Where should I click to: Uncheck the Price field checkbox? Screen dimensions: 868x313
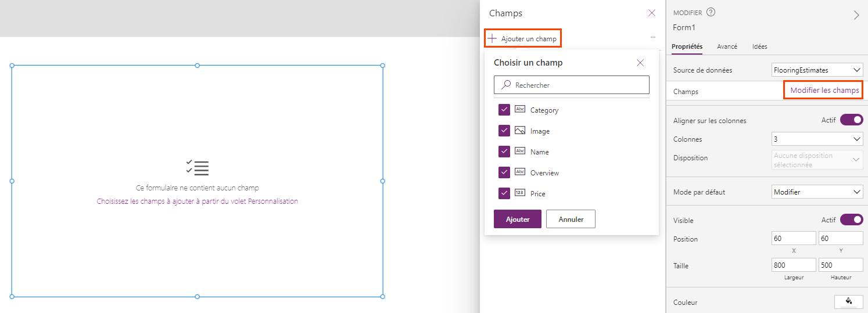tap(504, 193)
